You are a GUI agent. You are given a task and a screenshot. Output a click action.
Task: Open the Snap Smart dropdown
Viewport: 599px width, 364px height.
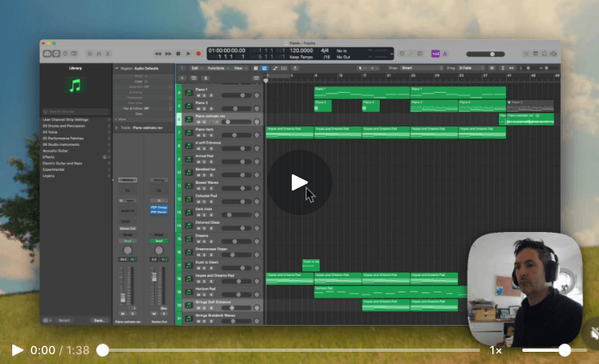coord(421,68)
